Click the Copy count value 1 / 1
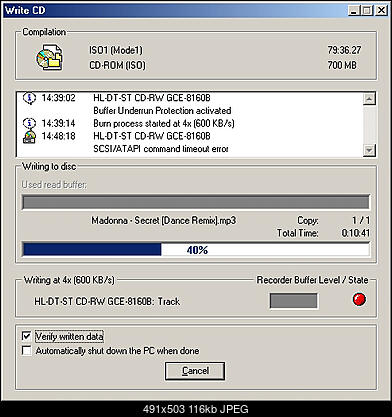 (361, 220)
